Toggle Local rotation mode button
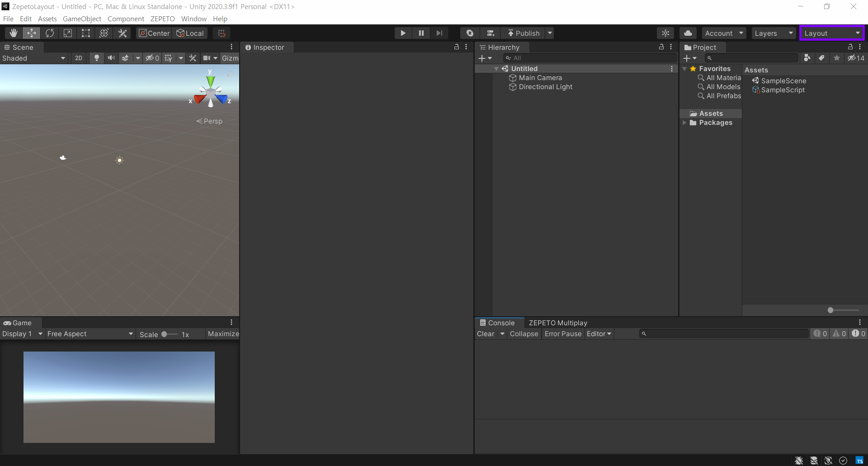The image size is (868, 466). point(190,33)
